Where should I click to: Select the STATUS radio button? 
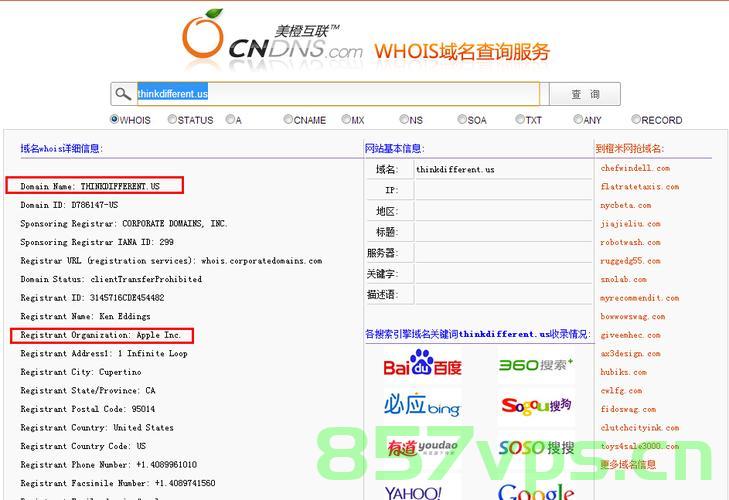(x=172, y=120)
